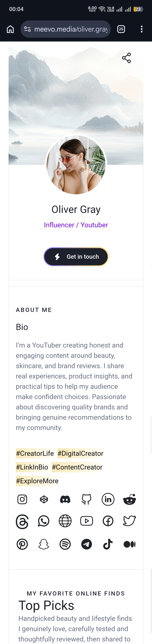Open the browser tab switcher showing 25
The width and height of the screenshot is (152, 644).
pos(121,29)
